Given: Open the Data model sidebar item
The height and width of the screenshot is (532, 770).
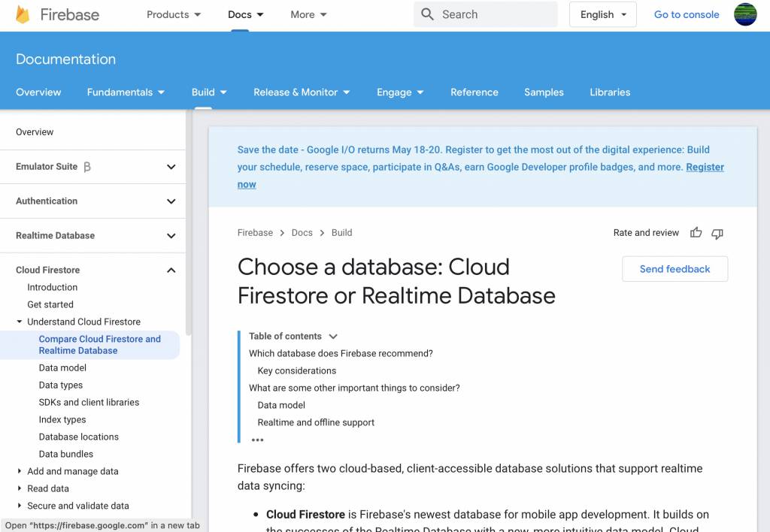Looking at the screenshot, I should pyautogui.click(x=62, y=367).
